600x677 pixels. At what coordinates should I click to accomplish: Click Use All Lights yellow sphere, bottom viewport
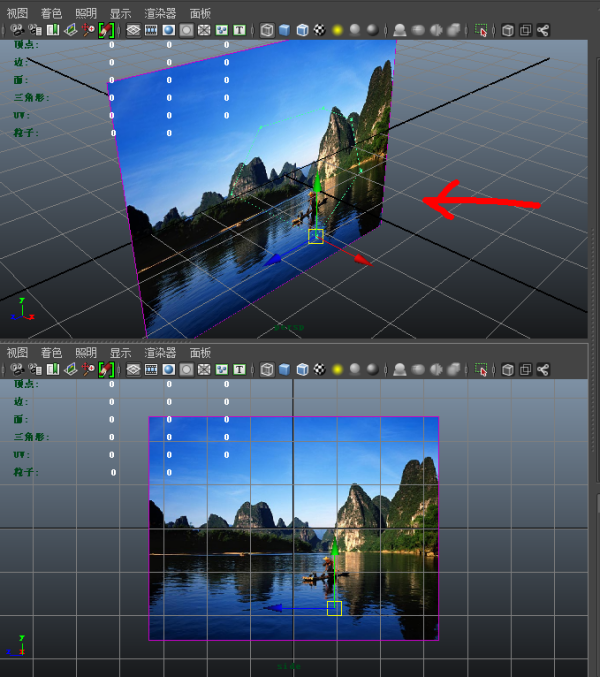tap(338, 369)
